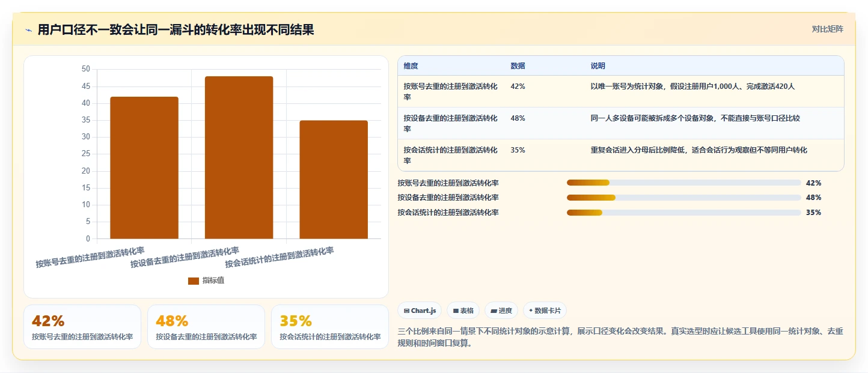Screen dimensions: 868x373
Task: Click the 按会话统计 x-axis label in chart
Action: [280, 257]
